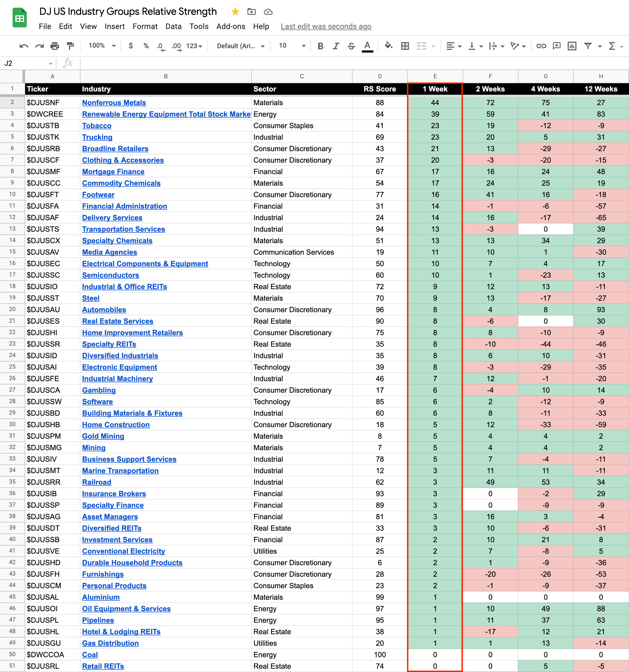Open the Data menu
Viewport: 629px width, 672px height.
pyautogui.click(x=173, y=26)
